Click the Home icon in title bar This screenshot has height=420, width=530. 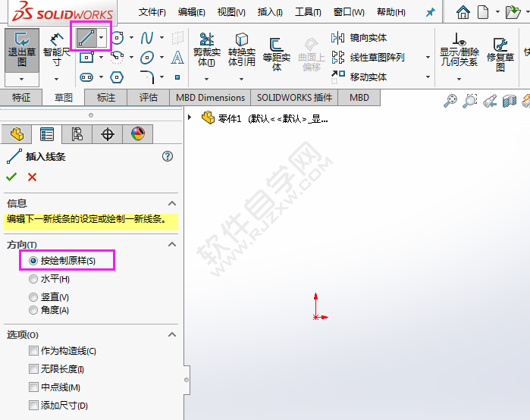[463, 12]
